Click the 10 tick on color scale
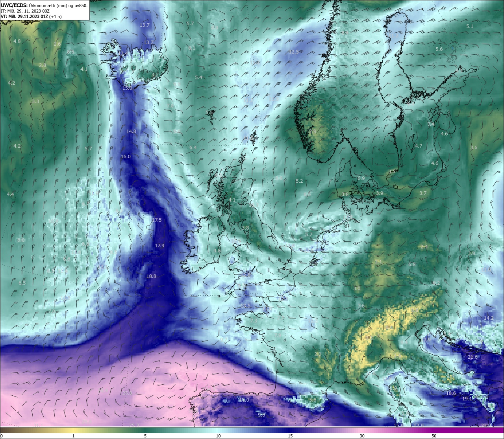 point(218,436)
